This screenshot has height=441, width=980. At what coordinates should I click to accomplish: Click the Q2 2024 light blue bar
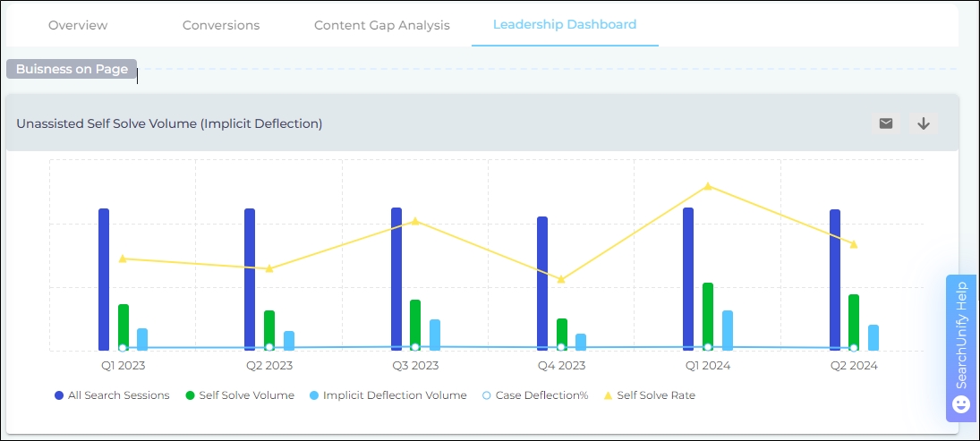[873, 338]
